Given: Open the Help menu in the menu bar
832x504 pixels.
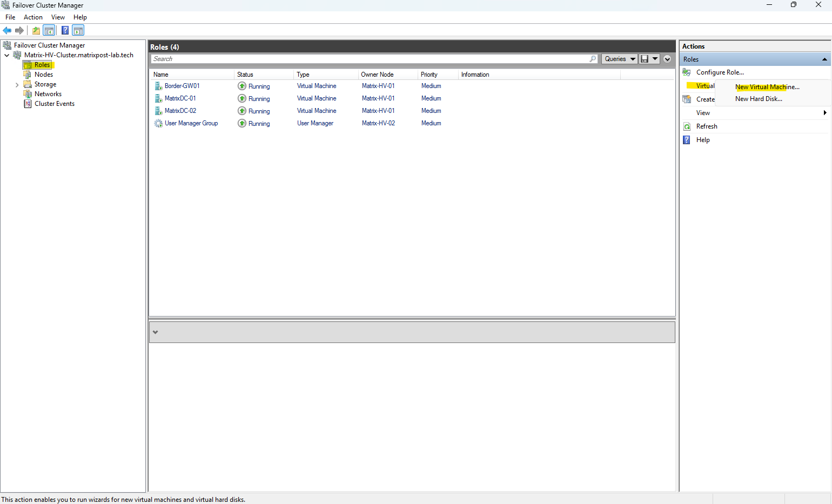Looking at the screenshot, I should click(x=80, y=17).
